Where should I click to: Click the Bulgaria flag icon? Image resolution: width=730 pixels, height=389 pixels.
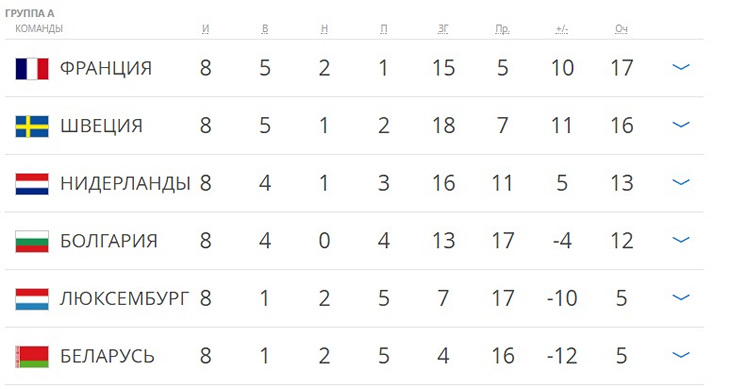pyautogui.click(x=32, y=241)
